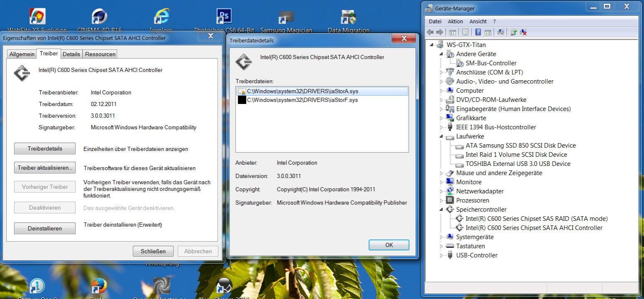Open the Datei menu in Geräte-Manager
This screenshot has width=644, height=299.
pos(435,21)
